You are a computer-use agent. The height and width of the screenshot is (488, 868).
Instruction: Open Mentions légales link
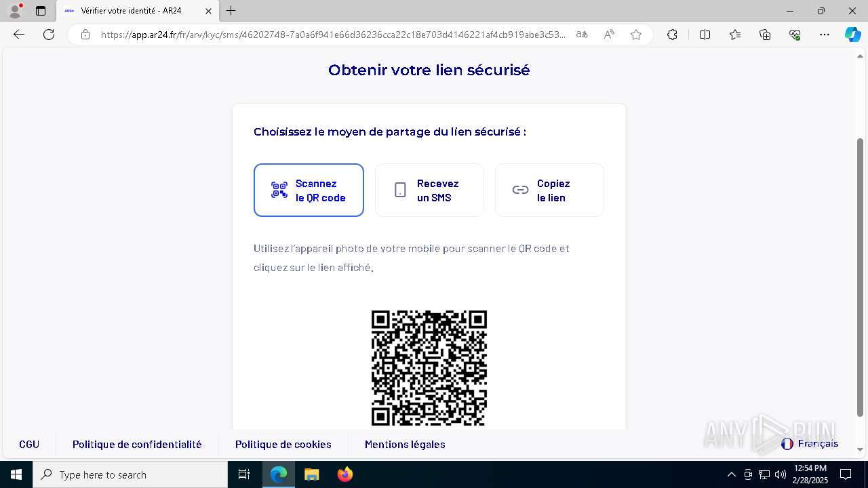coord(405,445)
